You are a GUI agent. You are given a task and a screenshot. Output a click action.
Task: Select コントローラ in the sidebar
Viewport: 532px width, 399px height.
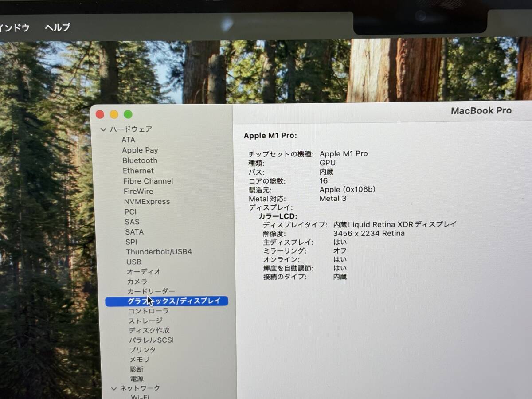(x=149, y=311)
